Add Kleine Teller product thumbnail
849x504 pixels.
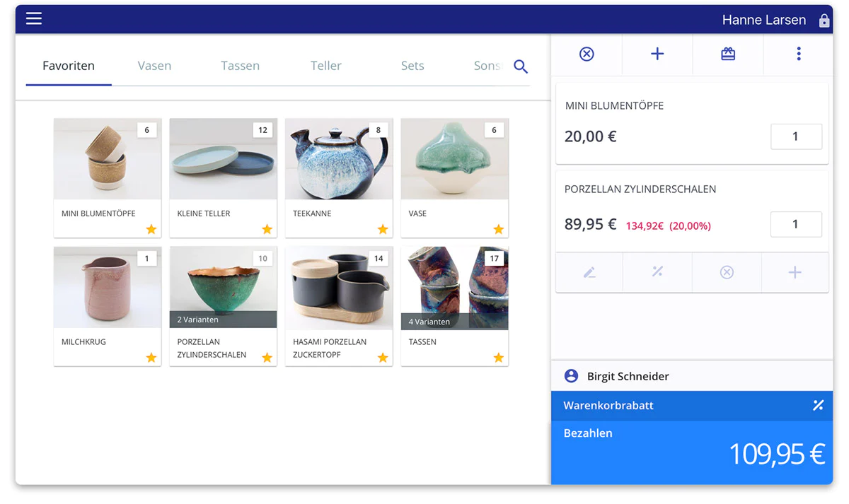223,159
